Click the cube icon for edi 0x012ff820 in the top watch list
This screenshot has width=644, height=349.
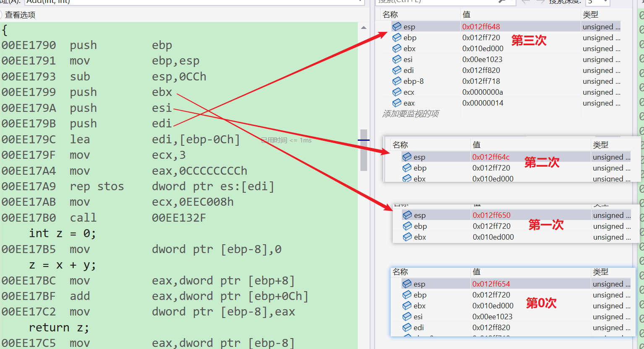pyautogui.click(x=397, y=70)
